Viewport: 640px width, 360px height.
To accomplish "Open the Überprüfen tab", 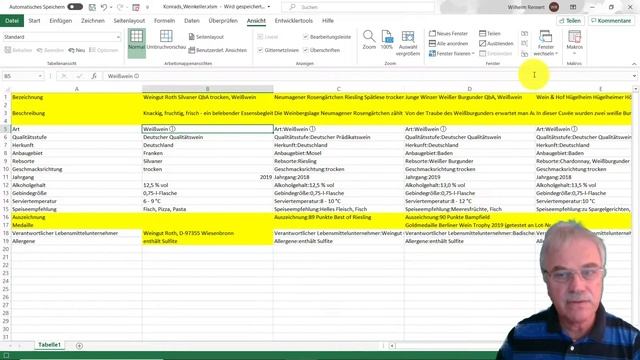I will coord(223,20).
